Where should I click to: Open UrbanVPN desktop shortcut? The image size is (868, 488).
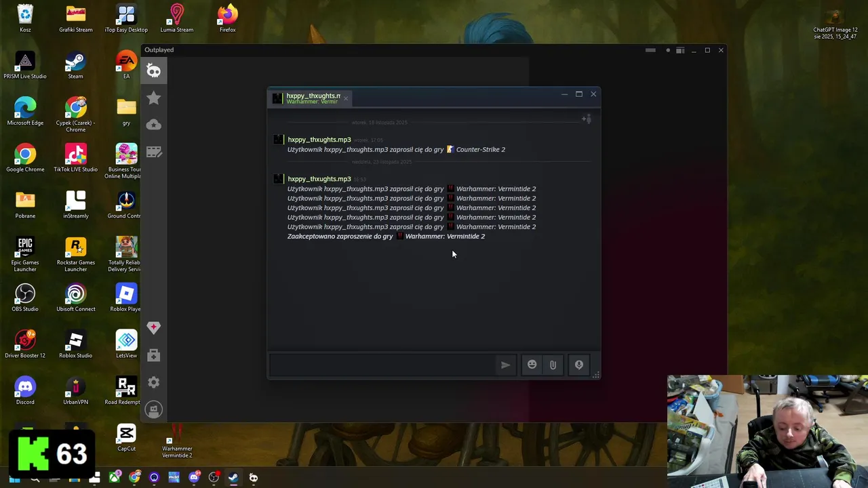75,391
